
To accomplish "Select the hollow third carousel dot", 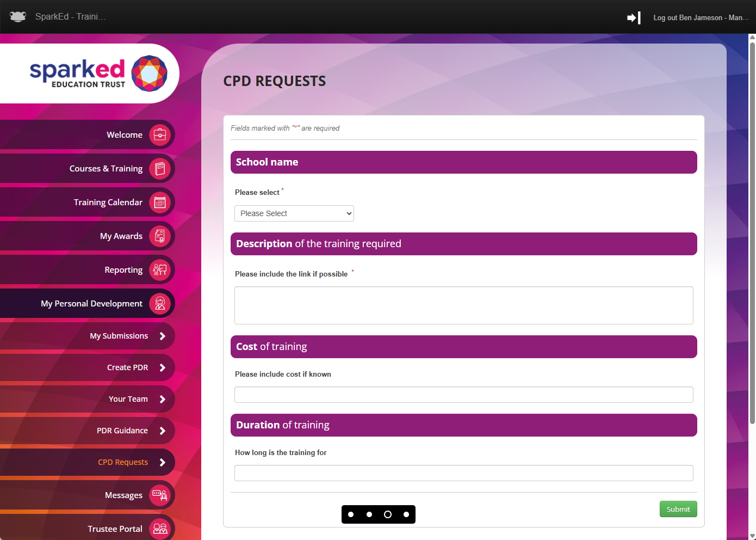I will [388, 514].
